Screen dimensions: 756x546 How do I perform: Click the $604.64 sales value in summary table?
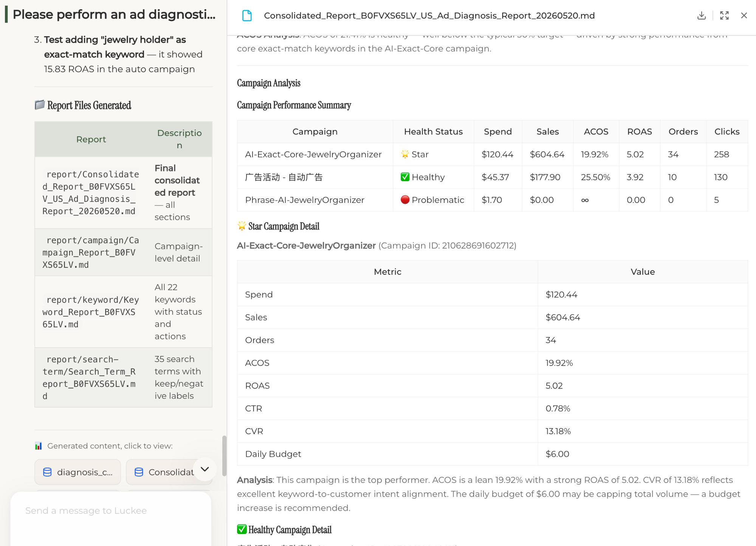pos(547,155)
